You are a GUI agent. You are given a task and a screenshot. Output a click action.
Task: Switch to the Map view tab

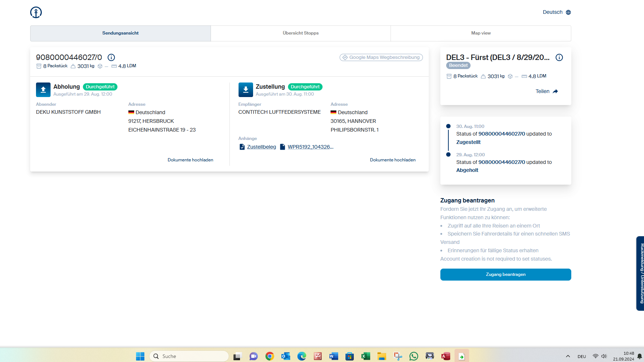481,33
